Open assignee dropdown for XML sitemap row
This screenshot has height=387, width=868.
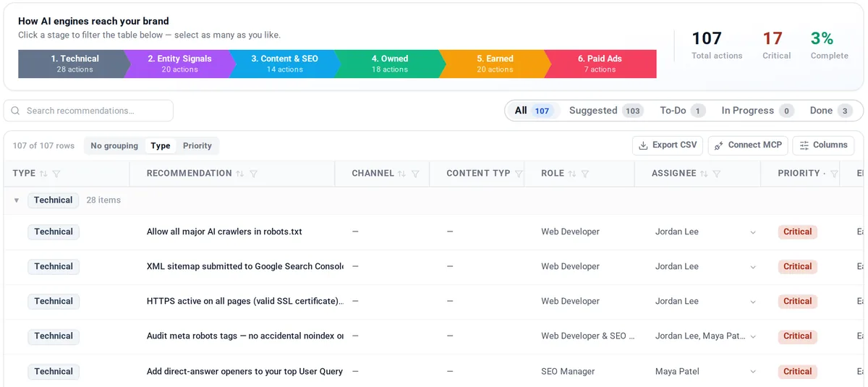point(753,267)
